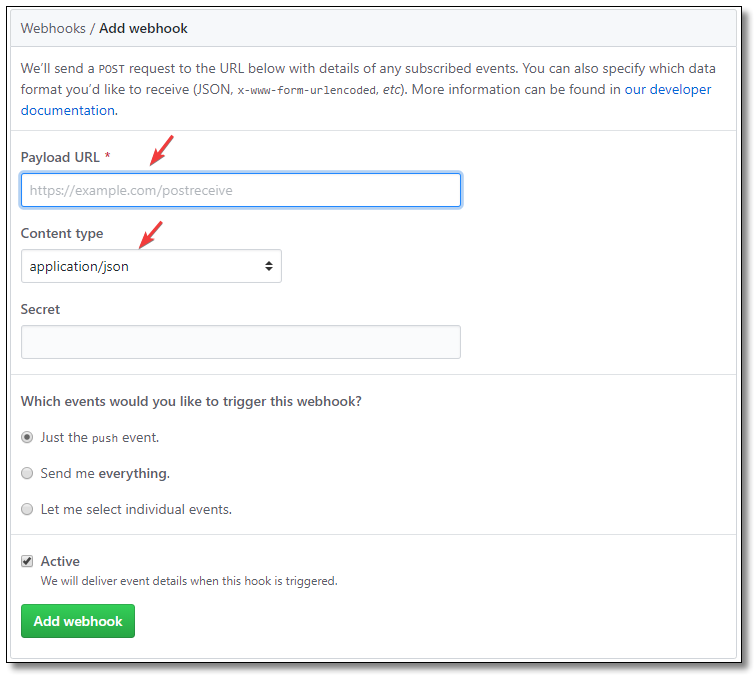This screenshot has width=754, height=675.
Task: Focus the Secret text field
Action: (240, 342)
